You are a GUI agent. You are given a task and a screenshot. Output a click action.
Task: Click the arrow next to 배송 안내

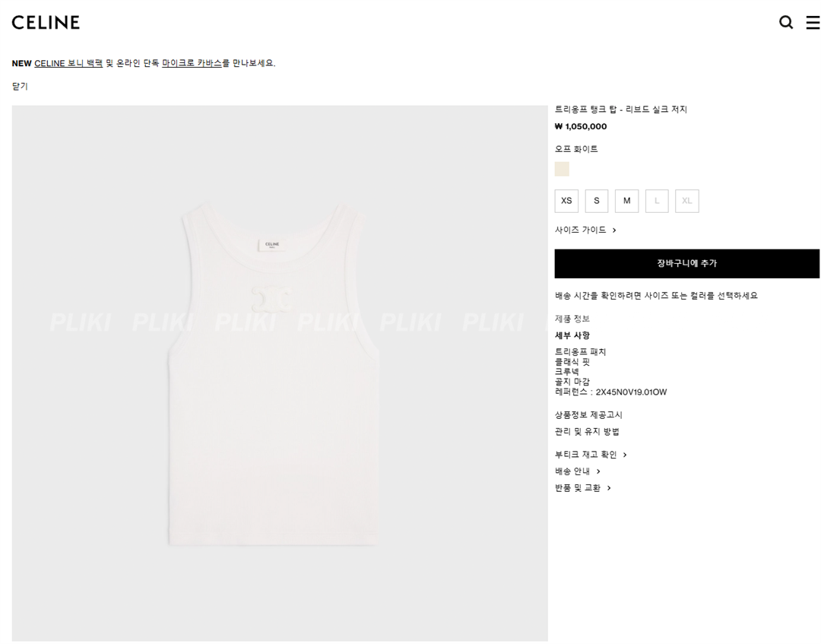click(x=598, y=471)
